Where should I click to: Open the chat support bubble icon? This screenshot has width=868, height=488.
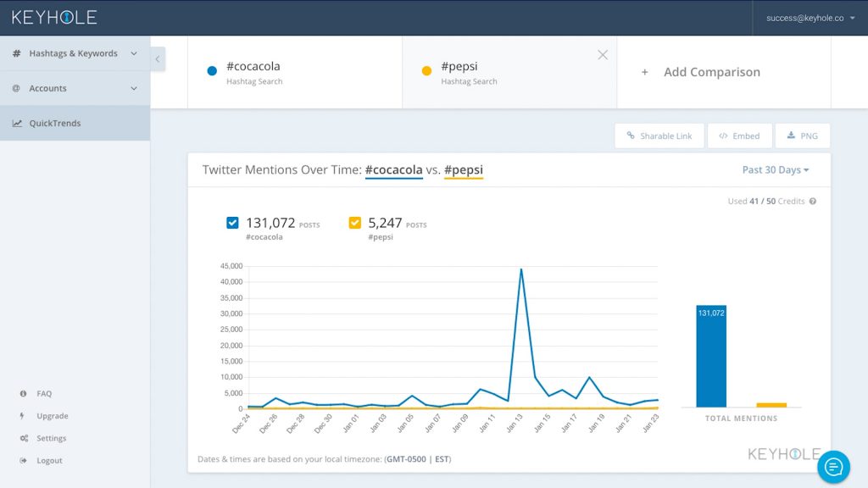(x=834, y=467)
